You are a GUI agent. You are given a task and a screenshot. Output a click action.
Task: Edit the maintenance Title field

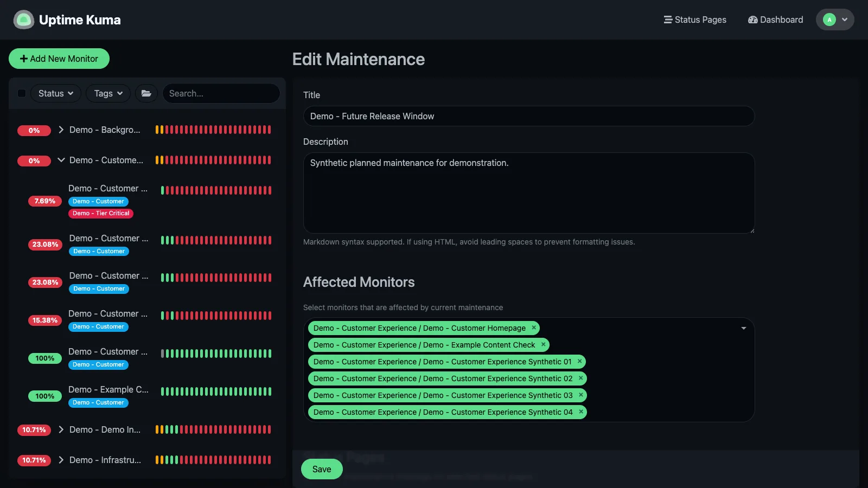tap(529, 116)
